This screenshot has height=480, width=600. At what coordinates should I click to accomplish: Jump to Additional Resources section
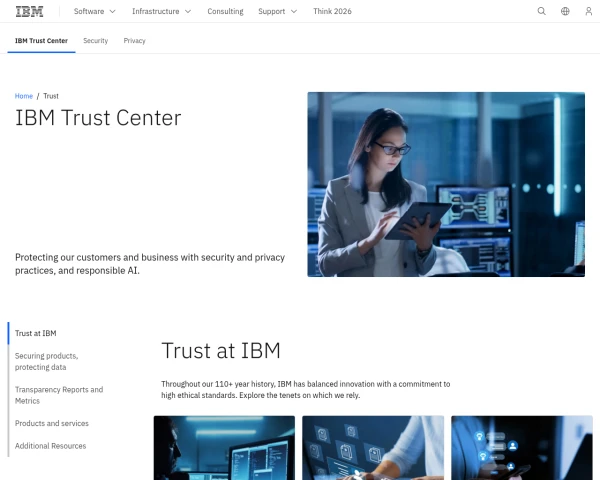tap(51, 446)
